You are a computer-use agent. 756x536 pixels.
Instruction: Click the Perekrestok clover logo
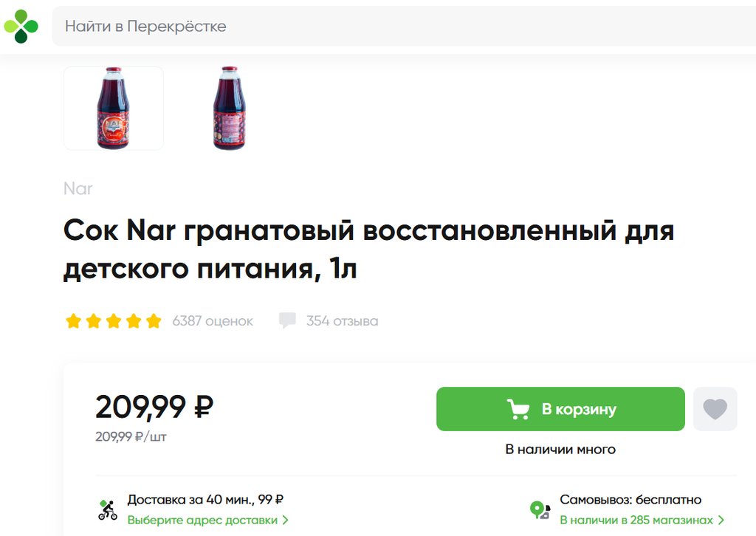(x=21, y=27)
